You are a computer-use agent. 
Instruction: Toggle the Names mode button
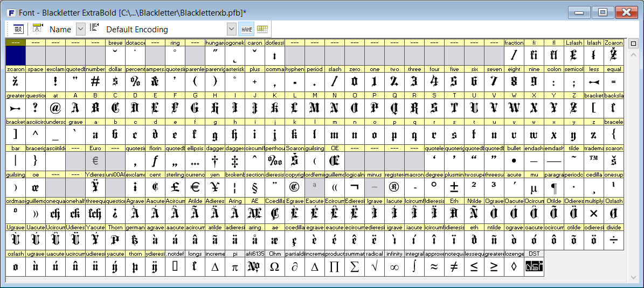pyautogui.click(x=247, y=29)
